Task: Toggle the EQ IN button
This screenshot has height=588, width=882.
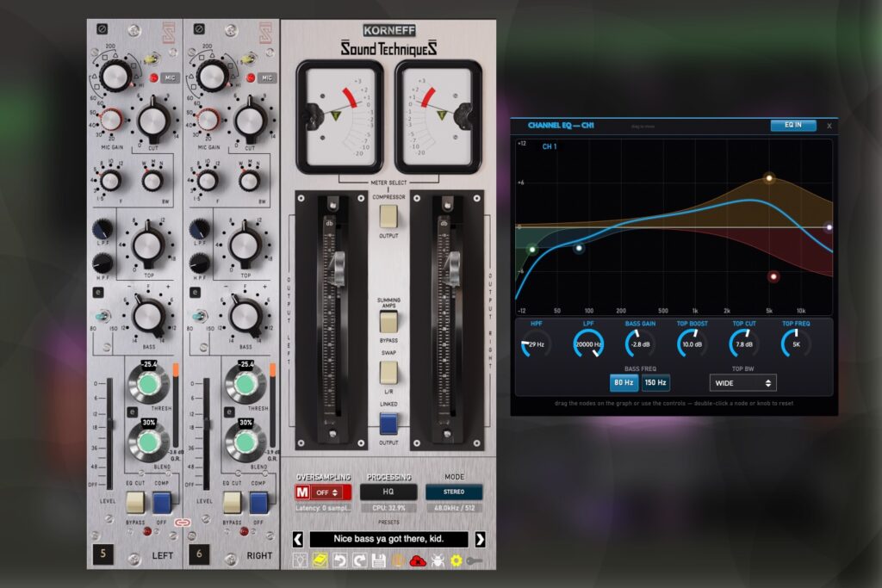Action: [793, 125]
